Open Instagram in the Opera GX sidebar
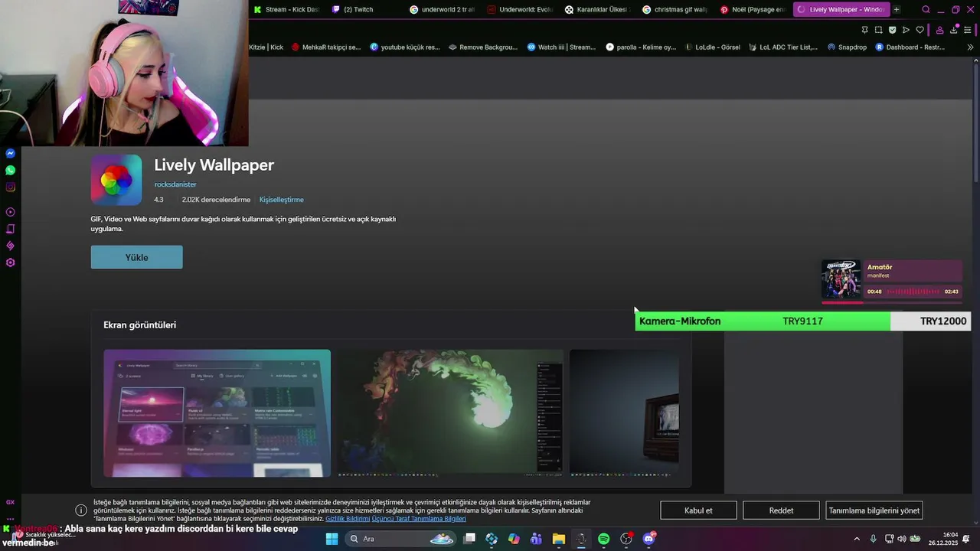 click(x=11, y=187)
